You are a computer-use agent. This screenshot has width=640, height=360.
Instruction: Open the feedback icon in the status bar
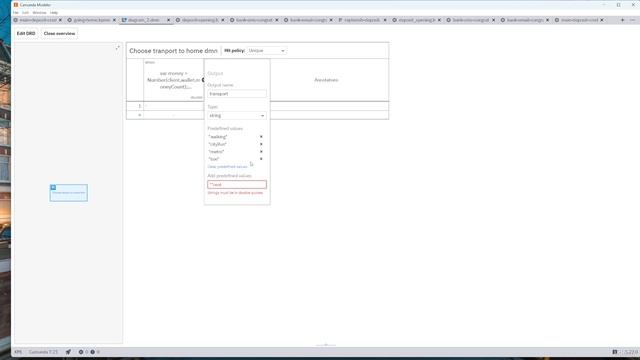pyautogui.click(x=615, y=352)
